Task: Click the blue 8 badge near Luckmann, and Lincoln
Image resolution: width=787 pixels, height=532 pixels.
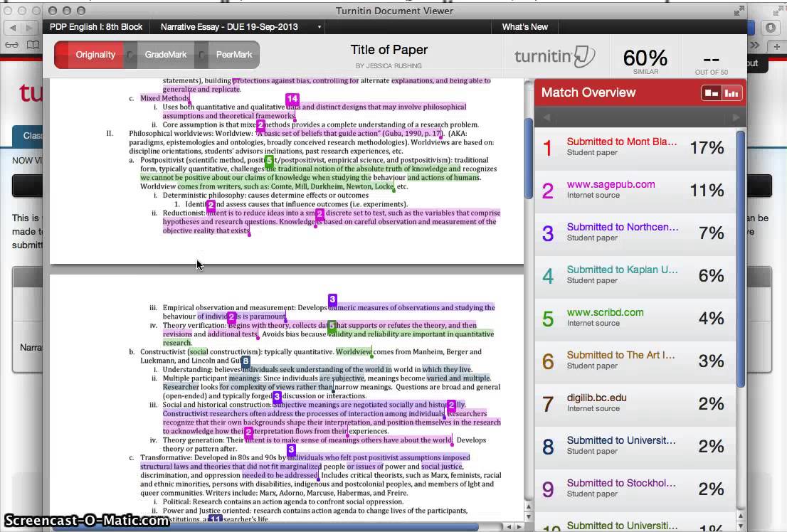Action: coord(245,361)
